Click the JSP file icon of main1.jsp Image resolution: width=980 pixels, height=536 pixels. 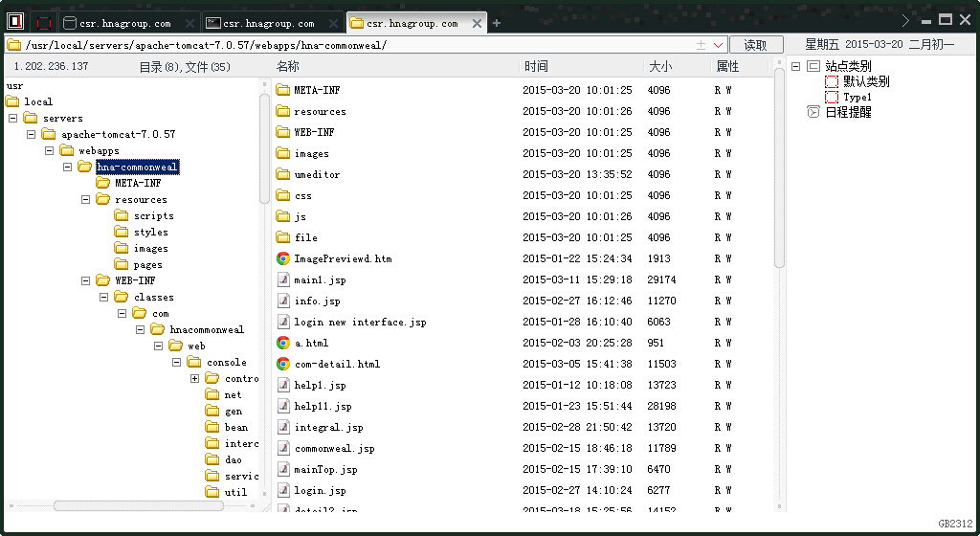coord(283,279)
